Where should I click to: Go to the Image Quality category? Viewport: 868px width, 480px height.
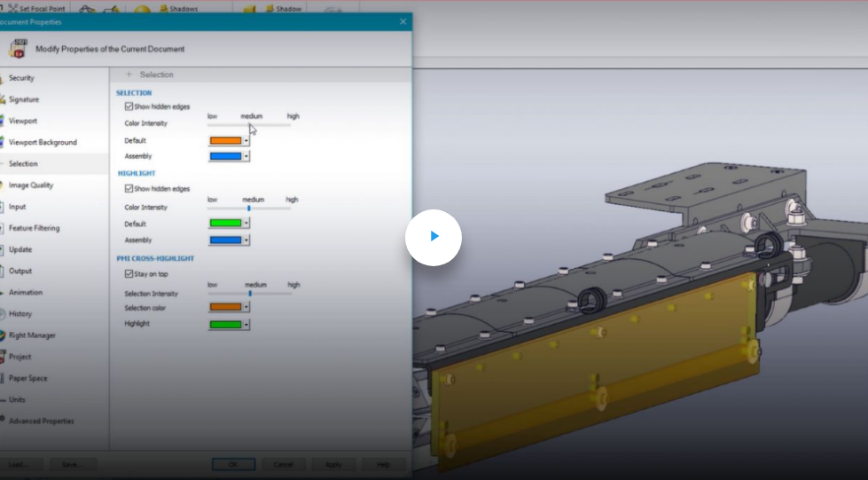pyautogui.click(x=31, y=185)
